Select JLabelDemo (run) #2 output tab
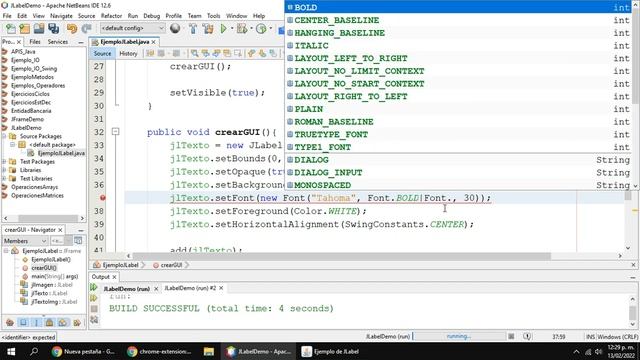This screenshot has width=640, height=360. [190, 288]
